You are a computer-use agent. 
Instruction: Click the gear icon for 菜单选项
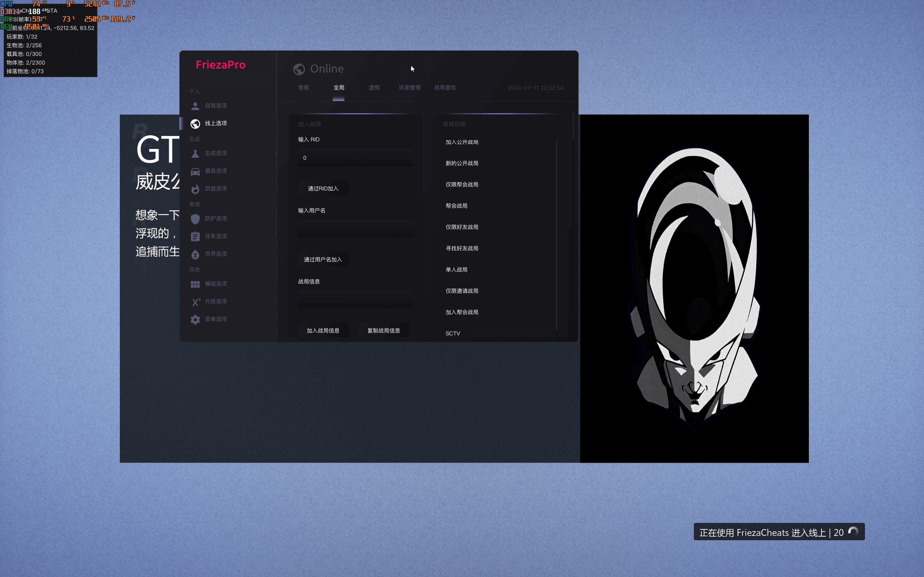pyautogui.click(x=195, y=320)
